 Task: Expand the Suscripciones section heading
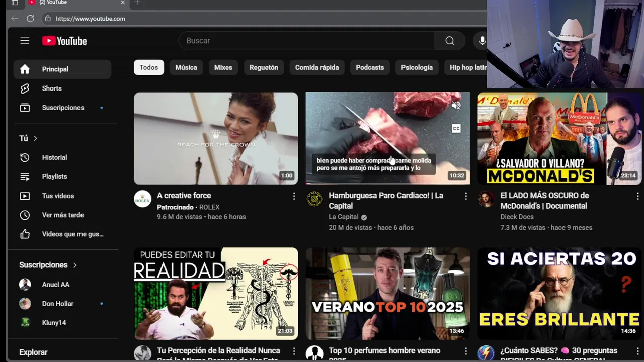pos(48,265)
